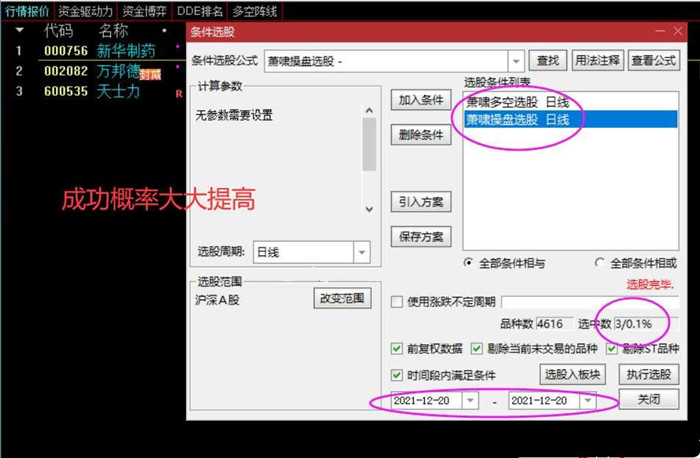Click the parameter panel scroll down arrow

pyautogui.click(x=369, y=209)
